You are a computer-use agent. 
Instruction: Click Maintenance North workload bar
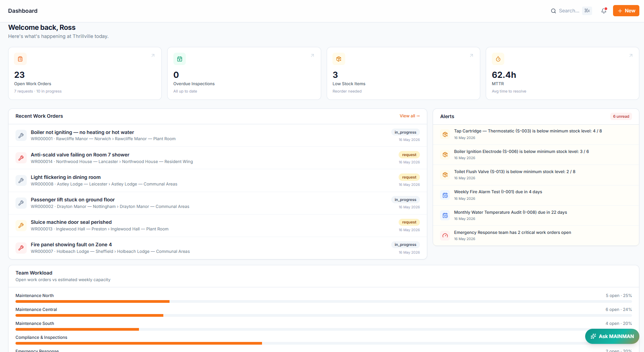point(324,301)
